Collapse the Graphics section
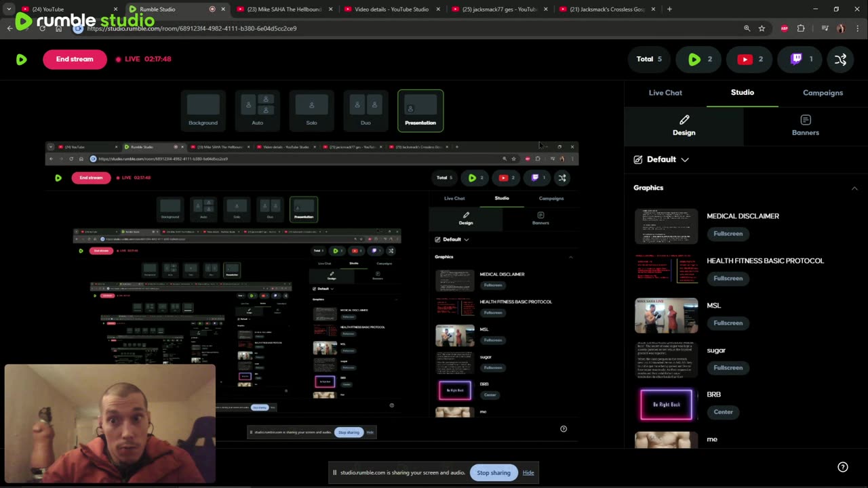This screenshot has width=868, height=488. click(x=854, y=188)
